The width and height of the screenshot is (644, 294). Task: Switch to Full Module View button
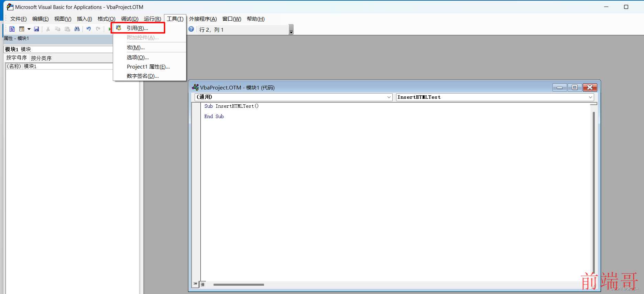[203, 284]
